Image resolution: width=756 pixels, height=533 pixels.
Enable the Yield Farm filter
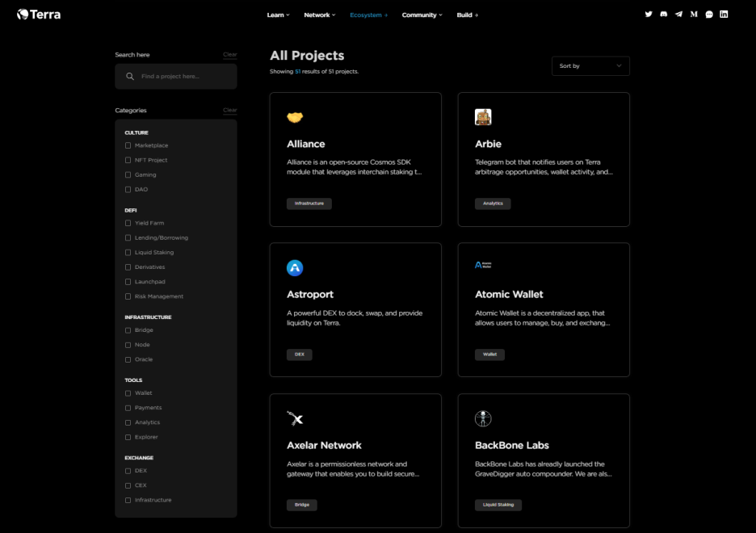click(x=128, y=223)
